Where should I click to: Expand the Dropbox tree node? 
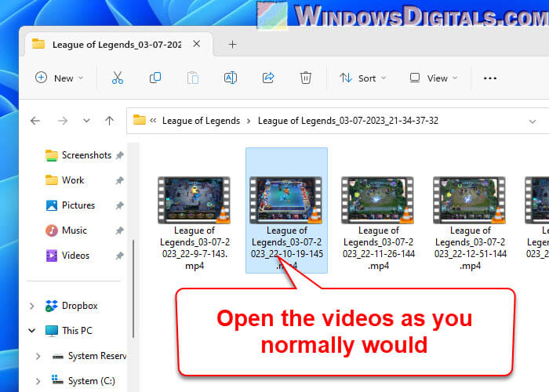coord(32,306)
